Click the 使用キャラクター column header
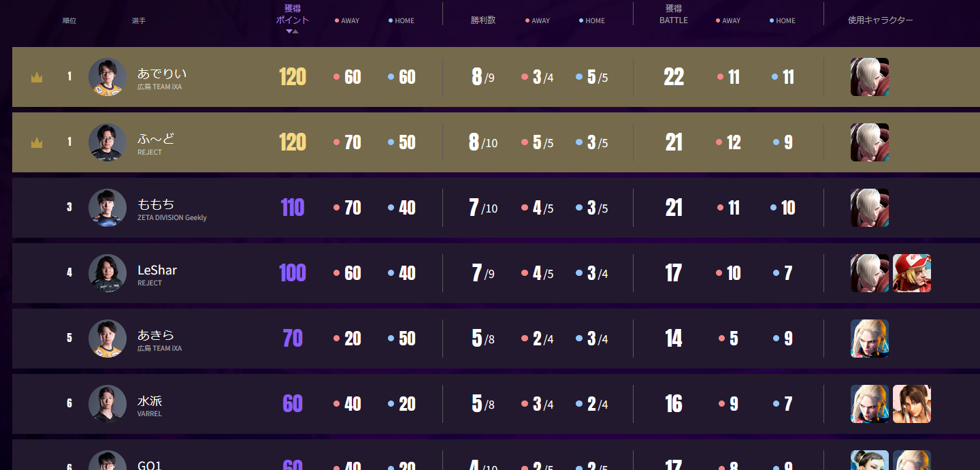980x470 pixels. (880, 20)
